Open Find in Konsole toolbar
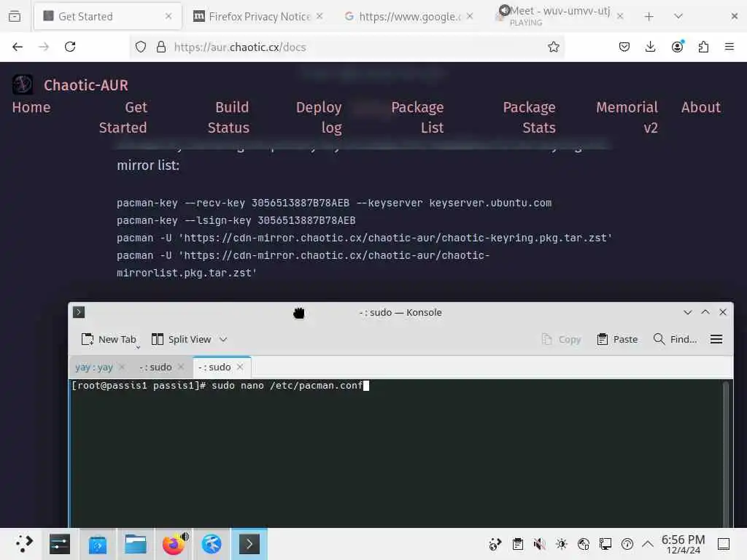This screenshot has width=747, height=560. pyautogui.click(x=675, y=340)
